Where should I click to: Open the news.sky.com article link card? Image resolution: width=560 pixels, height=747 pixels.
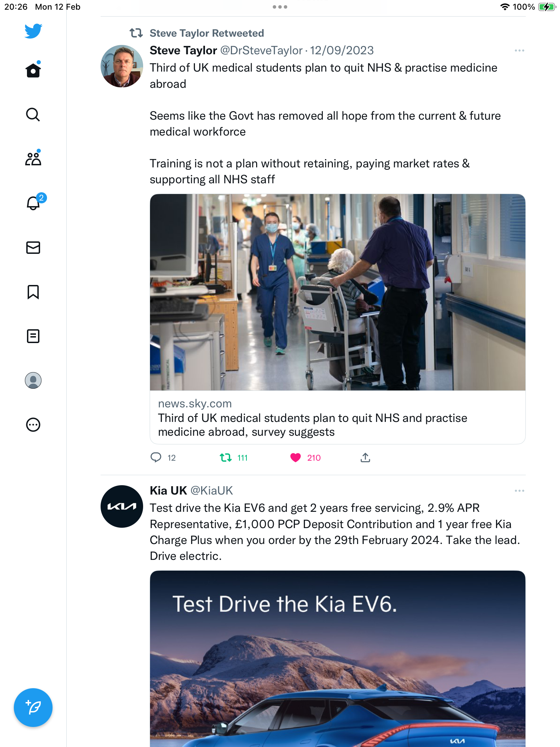(x=337, y=319)
